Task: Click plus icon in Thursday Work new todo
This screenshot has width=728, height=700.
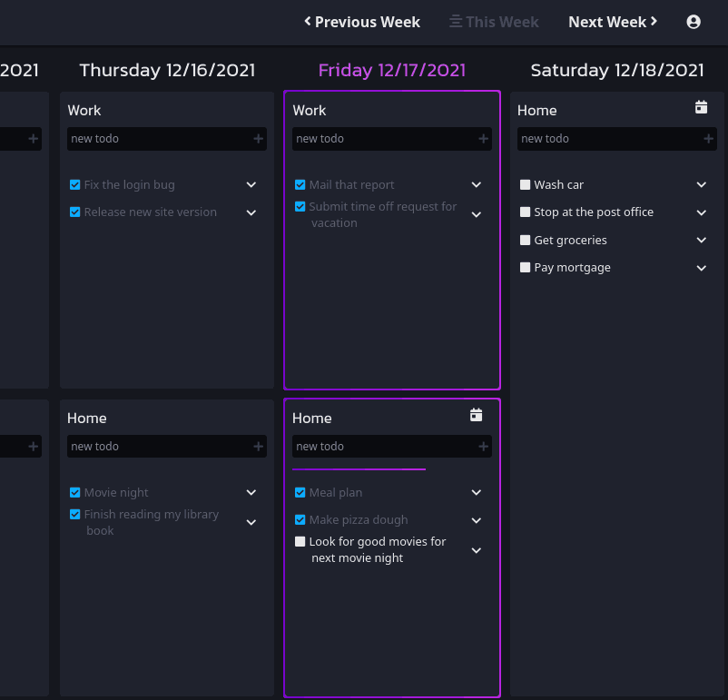Action: coord(259,139)
